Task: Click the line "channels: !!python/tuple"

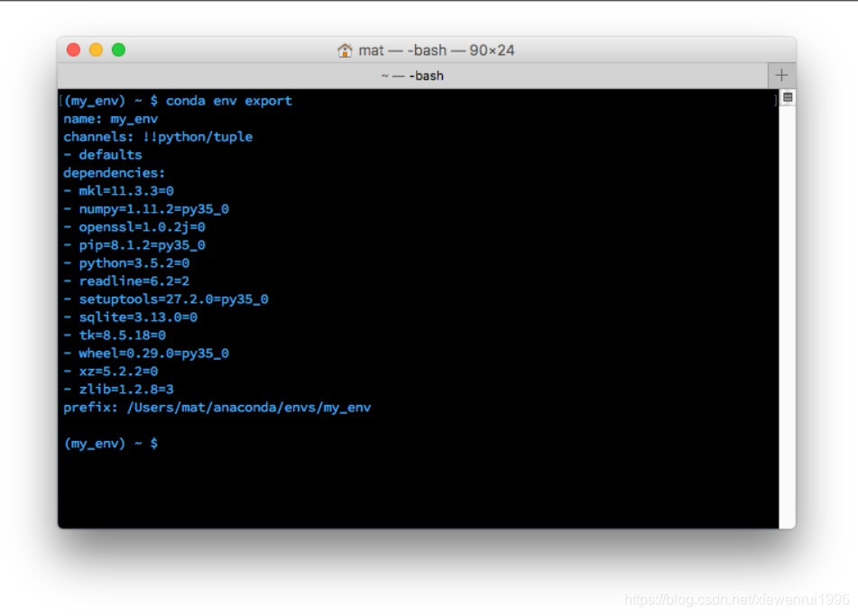Action: tap(158, 137)
